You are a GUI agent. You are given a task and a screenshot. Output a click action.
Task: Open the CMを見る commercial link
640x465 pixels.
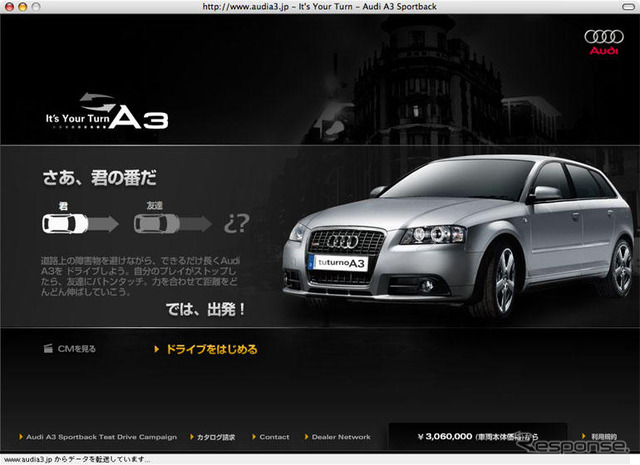[77, 349]
